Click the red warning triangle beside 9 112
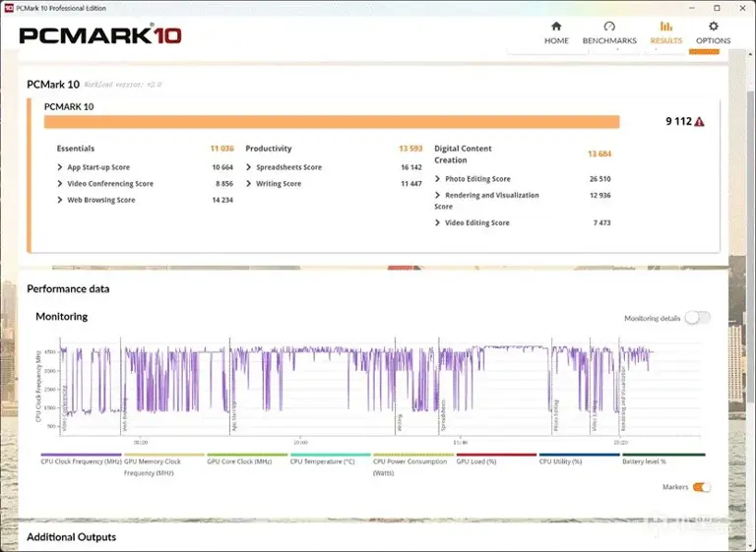This screenshot has width=756, height=552. tap(699, 121)
